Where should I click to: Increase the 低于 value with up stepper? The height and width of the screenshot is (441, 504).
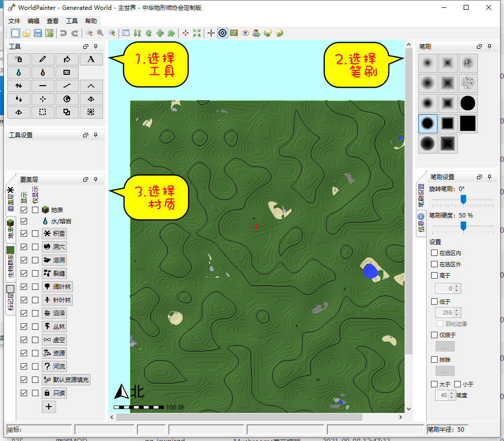[457, 310]
